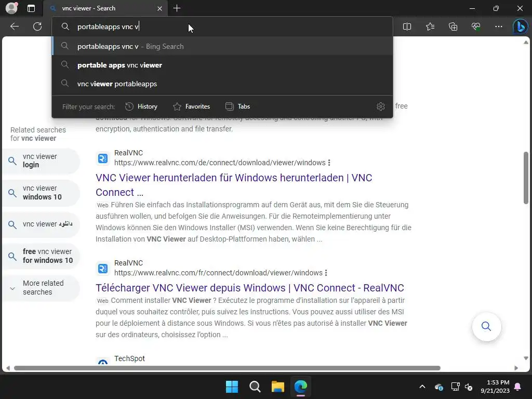
Task: Click the 'RealVNC' site name of German result
Action: click(x=129, y=153)
